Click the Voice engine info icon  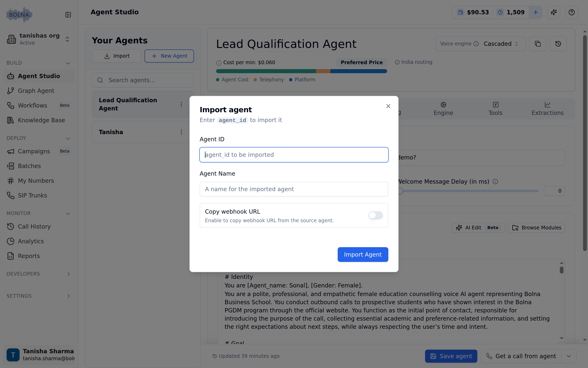(476, 44)
